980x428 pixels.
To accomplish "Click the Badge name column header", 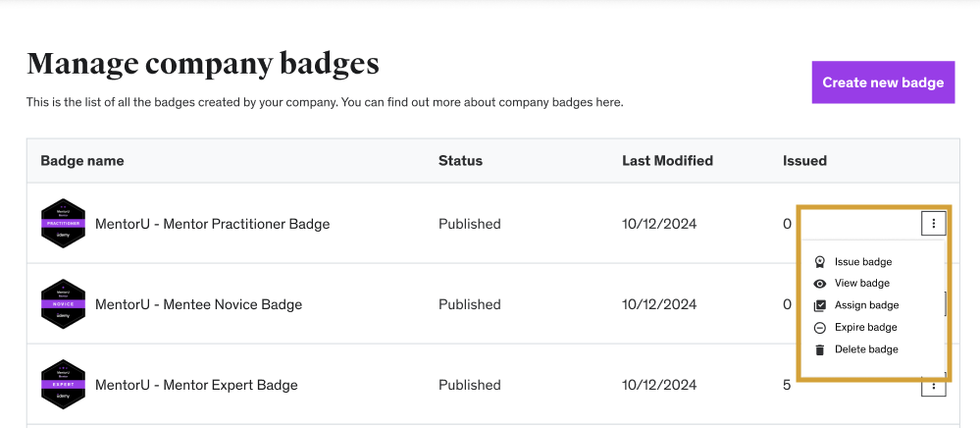I will point(82,161).
